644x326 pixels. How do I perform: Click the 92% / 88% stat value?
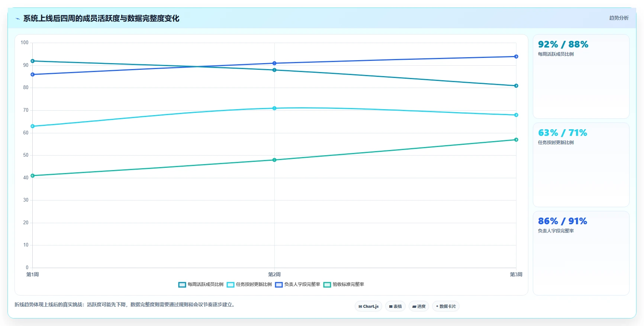point(563,45)
